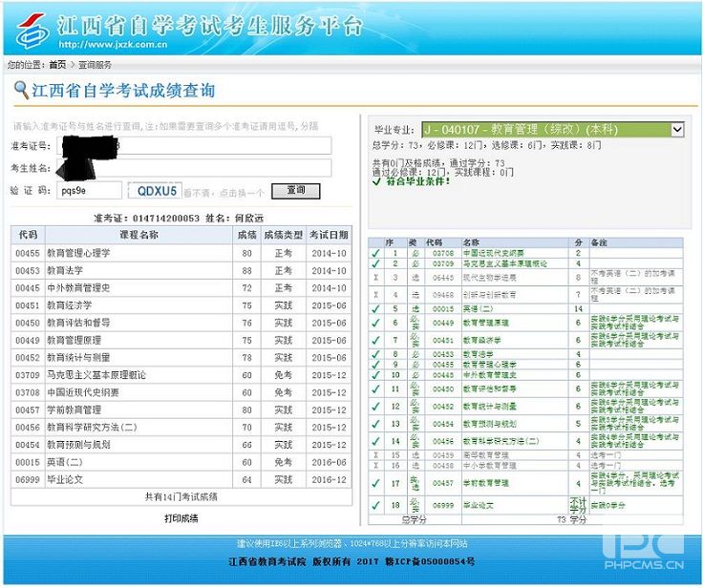
Task: Click the X mark for 创新与创新教育
Action: [x=375, y=295]
